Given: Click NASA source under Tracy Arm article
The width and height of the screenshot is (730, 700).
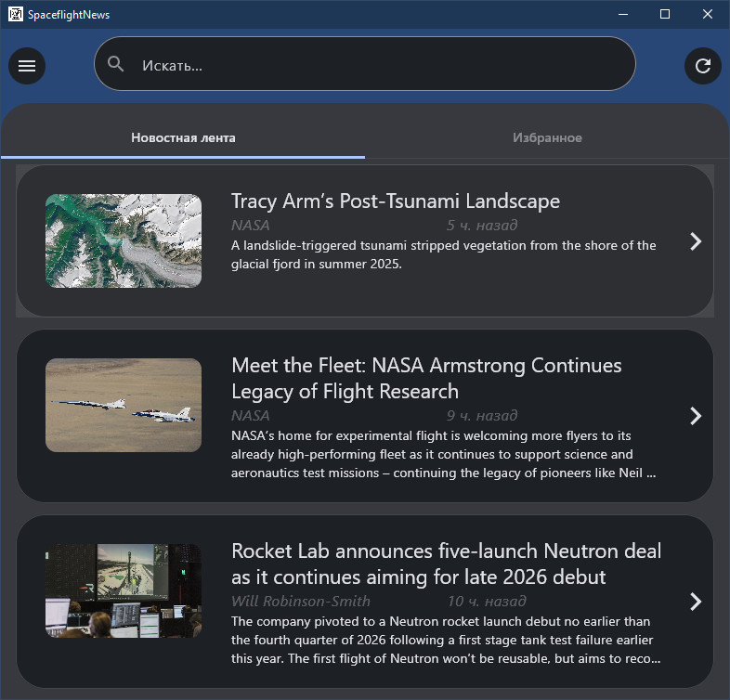Looking at the screenshot, I should pos(251,226).
